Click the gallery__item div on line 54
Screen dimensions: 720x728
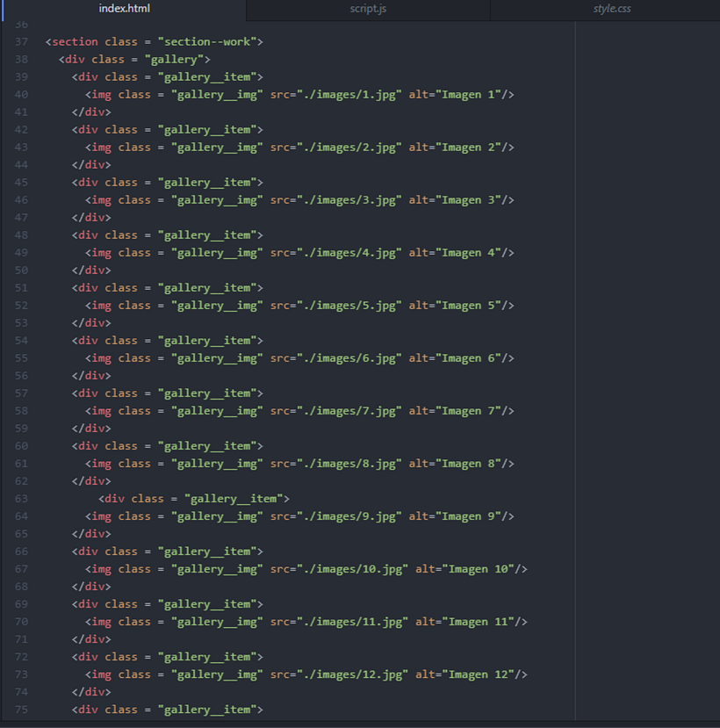[167, 341]
